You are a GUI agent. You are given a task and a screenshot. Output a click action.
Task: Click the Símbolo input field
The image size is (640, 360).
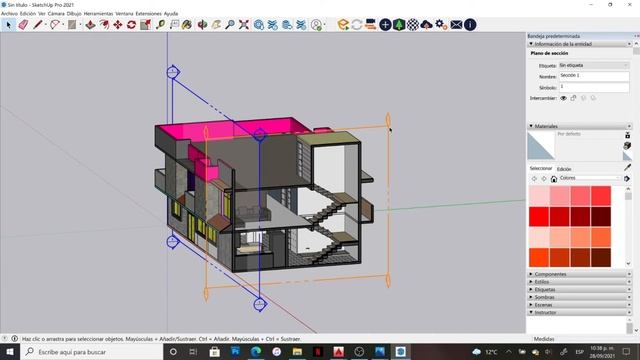pos(593,87)
